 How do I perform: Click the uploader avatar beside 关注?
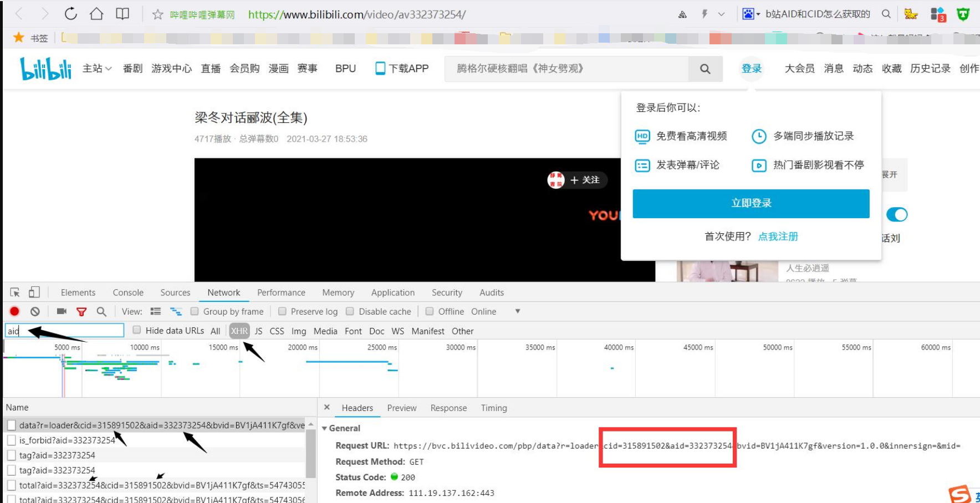(x=556, y=180)
